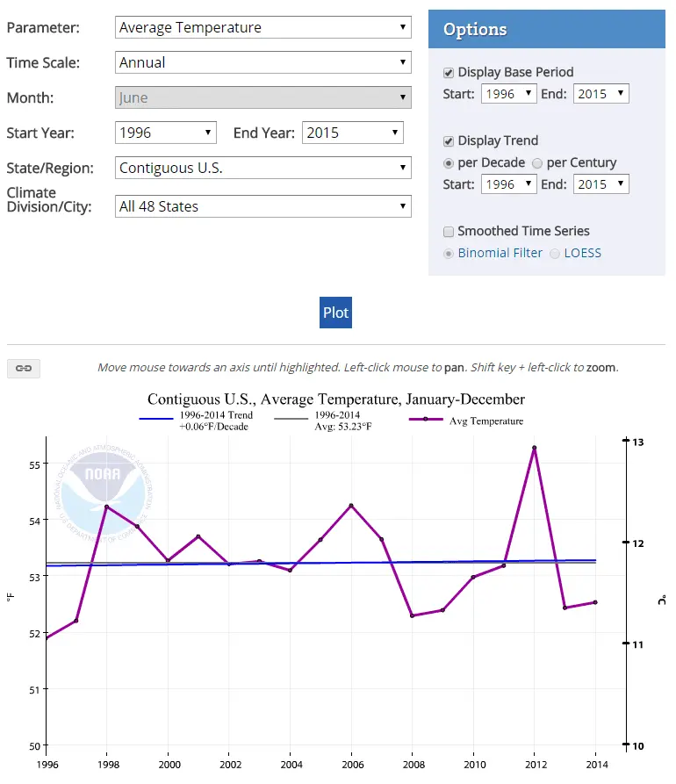
Task: Open the End Year dropdown in the form
Action: click(353, 133)
